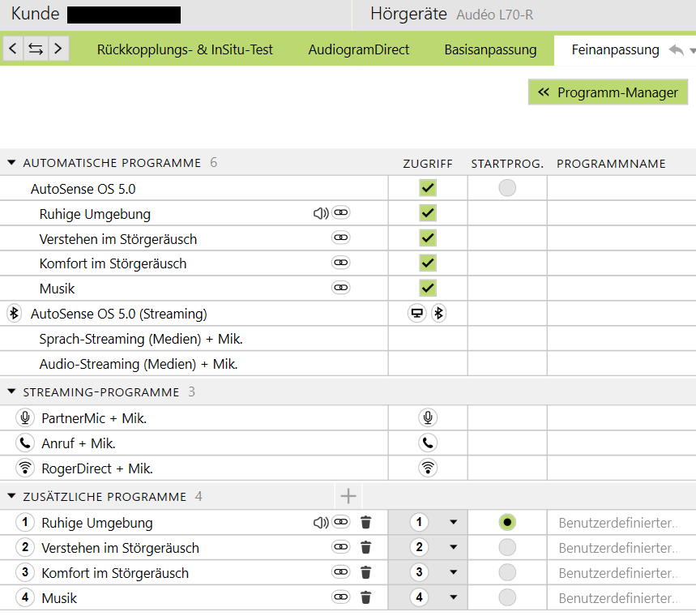
Task: Click the link icon beside automatic Musik program
Action: point(341,289)
